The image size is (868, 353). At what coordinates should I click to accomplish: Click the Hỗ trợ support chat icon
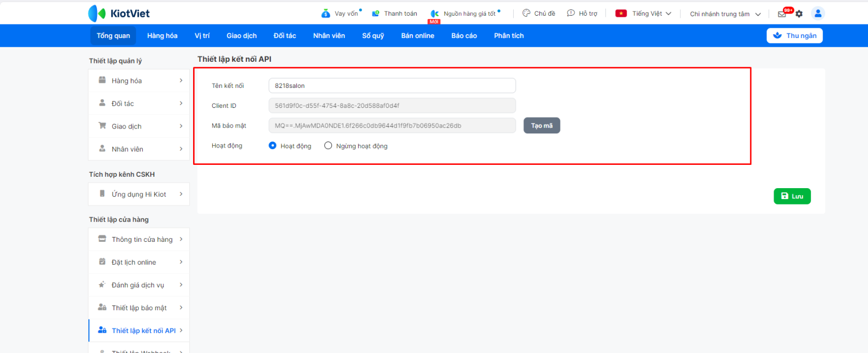click(571, 13)
